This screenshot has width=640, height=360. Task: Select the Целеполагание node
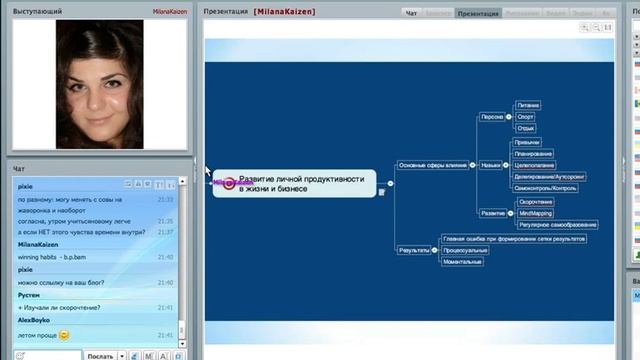(x=534, y=165)
